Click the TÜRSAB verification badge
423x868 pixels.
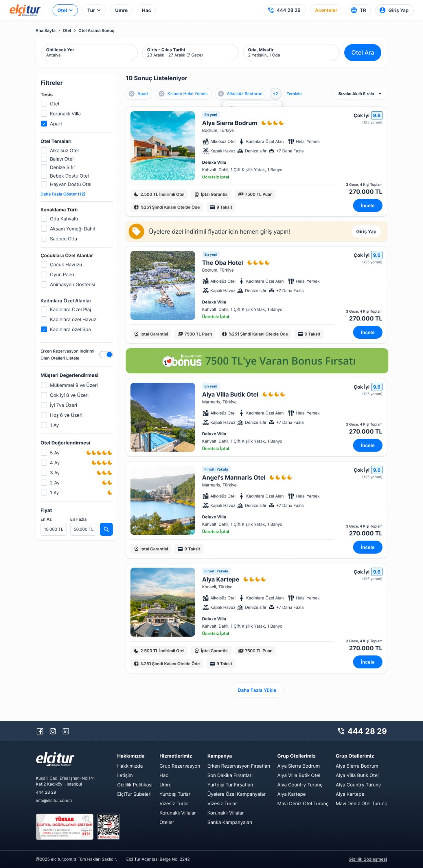tap(64, 827)
